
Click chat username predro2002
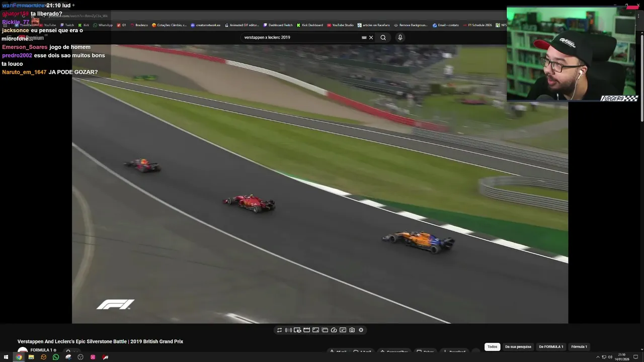coord(17,56)
